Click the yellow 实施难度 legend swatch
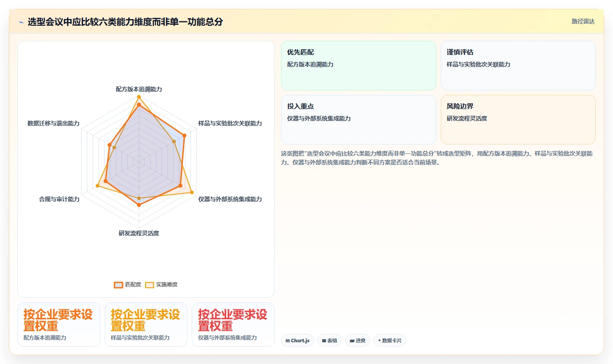 click(150, 285)
